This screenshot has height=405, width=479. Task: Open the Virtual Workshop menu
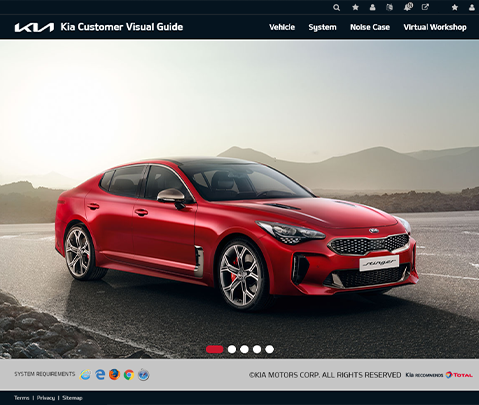(435, 27)
